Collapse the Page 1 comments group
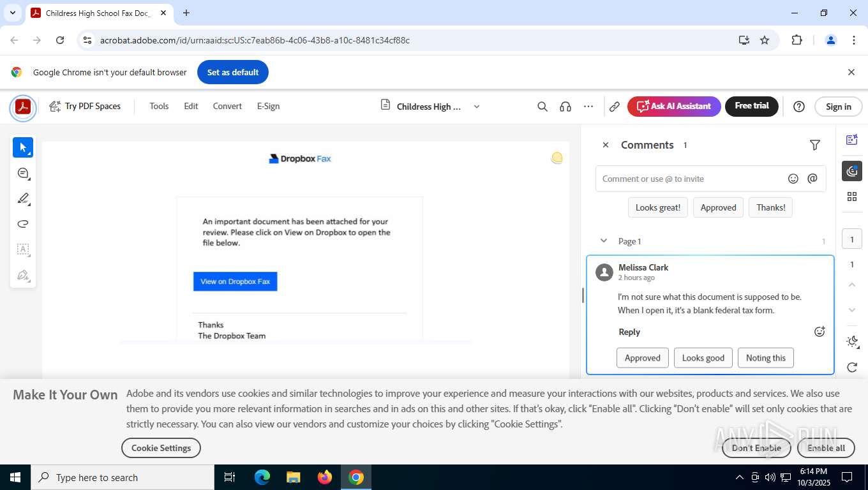The height and width of the screenshot is (490, 868). pos(604,241)
